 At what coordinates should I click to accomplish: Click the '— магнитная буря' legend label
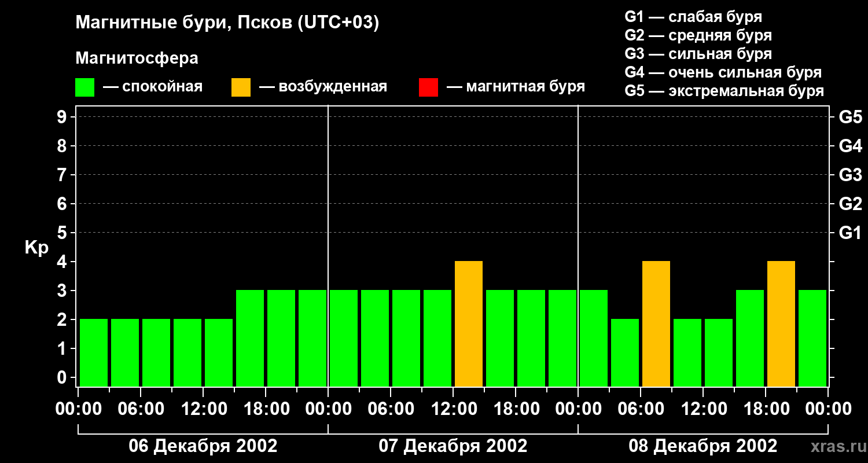pyautogui.click(x=516, y=87)
